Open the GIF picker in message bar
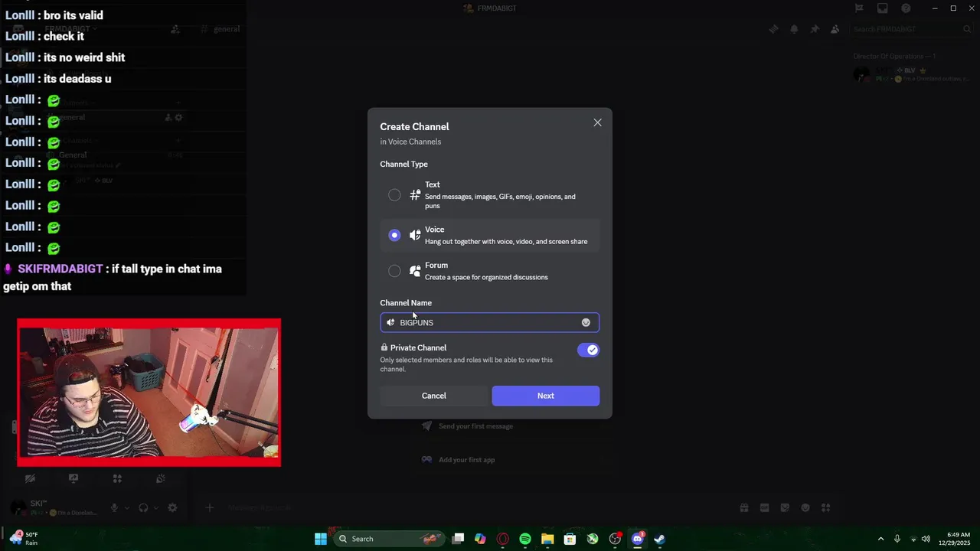980x551 pixels. [x=764, y=507]
